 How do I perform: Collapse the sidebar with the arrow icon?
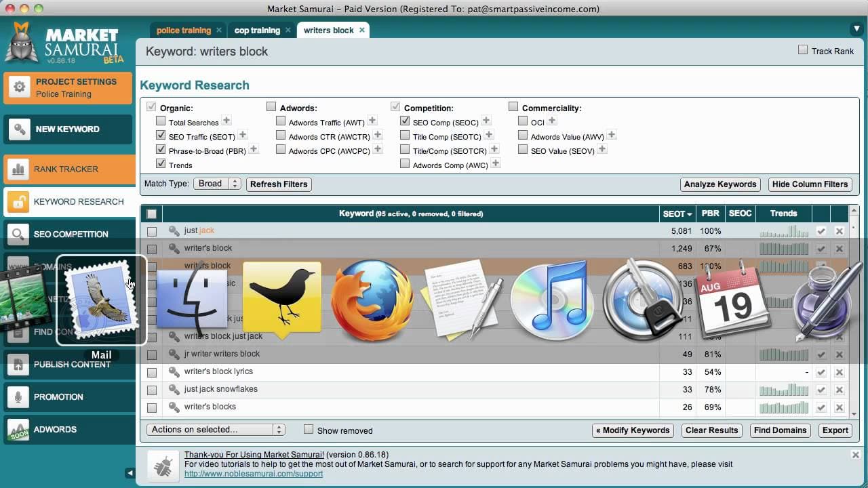(x=130, y=473)
